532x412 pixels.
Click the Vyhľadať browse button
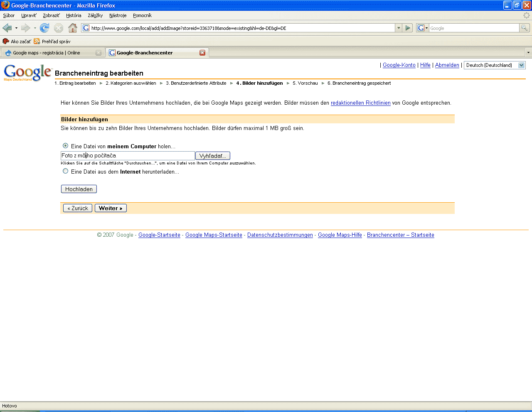(213, 156)
